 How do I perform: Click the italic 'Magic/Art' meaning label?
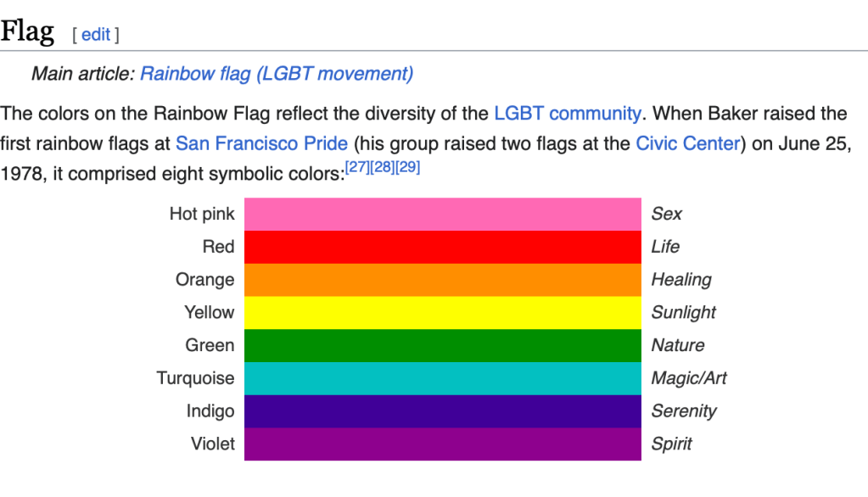[688, 378]
